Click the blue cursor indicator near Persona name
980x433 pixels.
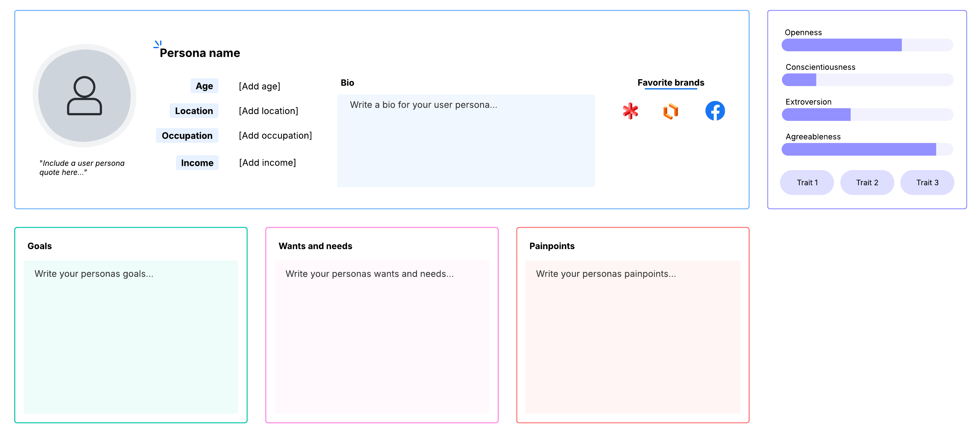pos(157,44)
